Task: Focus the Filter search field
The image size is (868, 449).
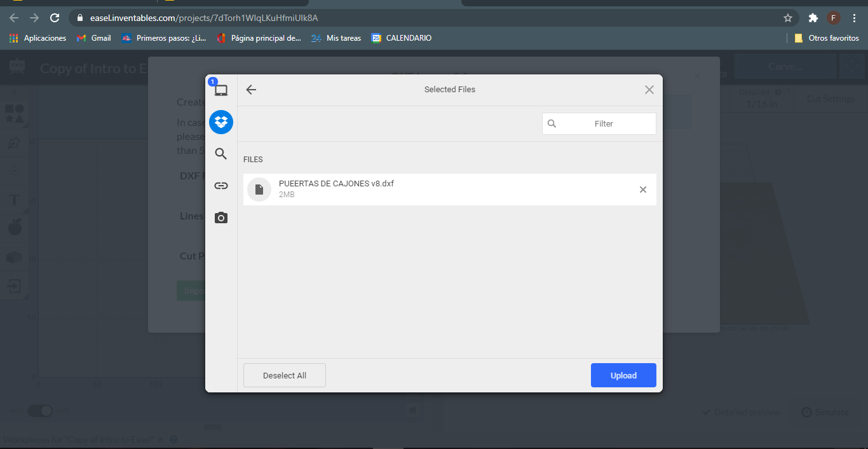Action: [x=599, y=123]
